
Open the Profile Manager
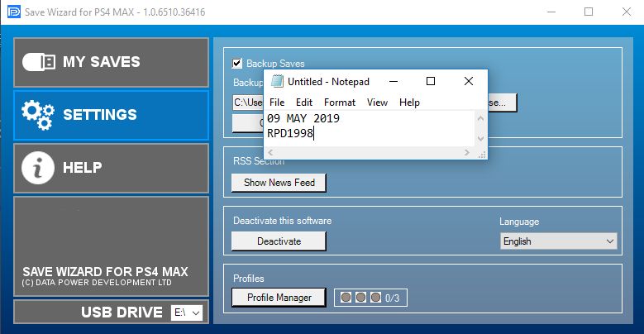279,298
